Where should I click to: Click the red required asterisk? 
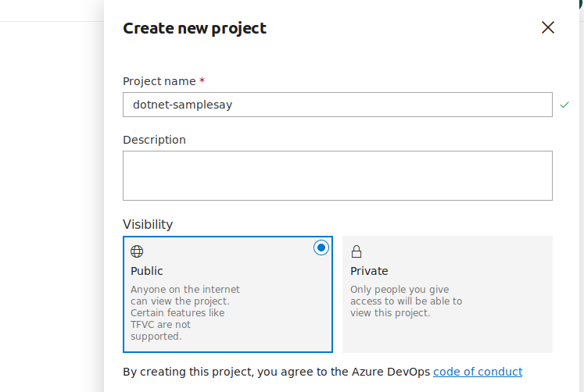pyautogui.click(x=202, y=80)
